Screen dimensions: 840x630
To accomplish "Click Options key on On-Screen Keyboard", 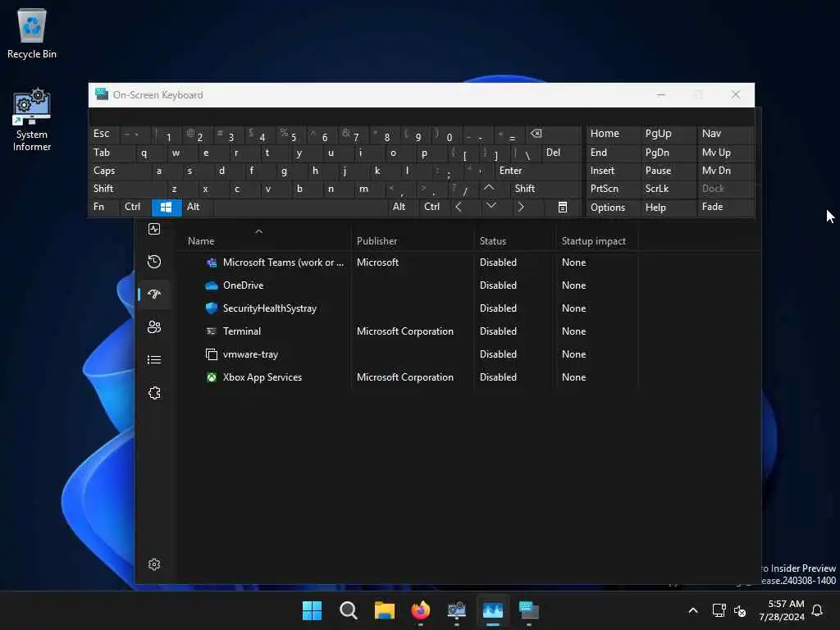I will tap(613, 208).
